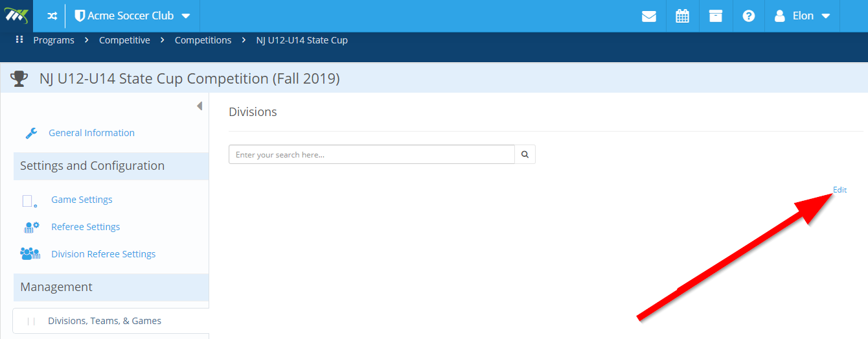Click the grid dots icon beside Programs
The height and width of the screenshot is (339, 868).
(19, 40)
